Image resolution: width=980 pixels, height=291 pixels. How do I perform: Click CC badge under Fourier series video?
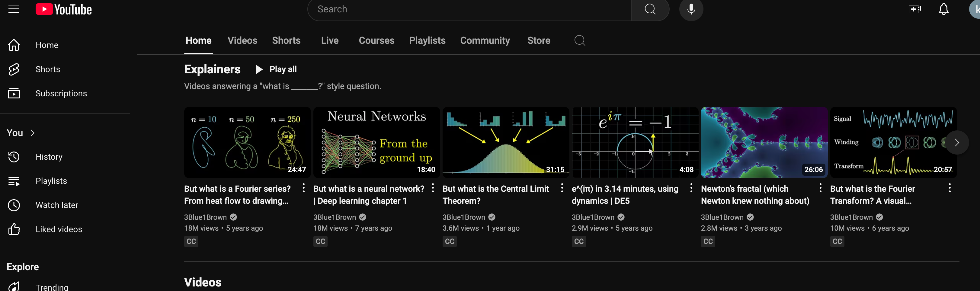pos(191,241)
